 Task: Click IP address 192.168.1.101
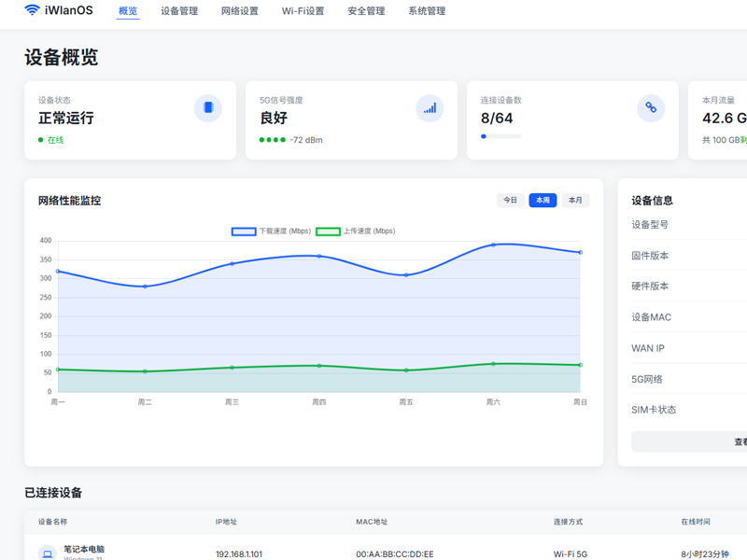pos(239,553)
